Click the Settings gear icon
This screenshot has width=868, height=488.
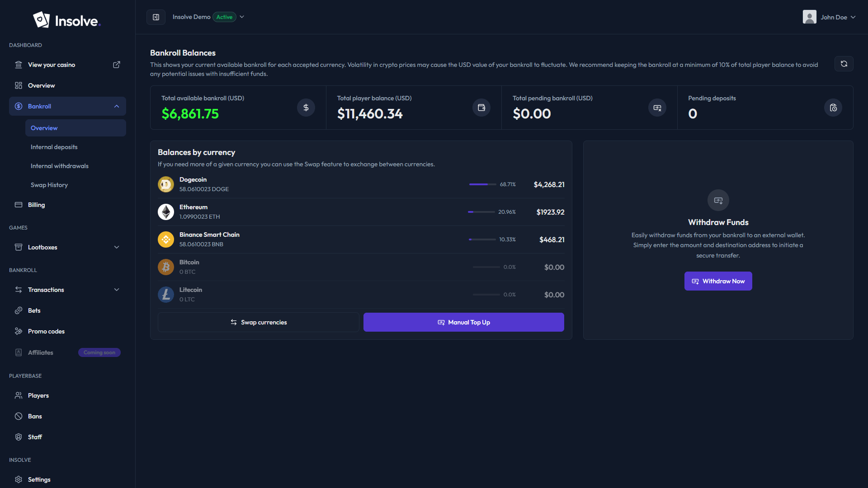(19, 479)
